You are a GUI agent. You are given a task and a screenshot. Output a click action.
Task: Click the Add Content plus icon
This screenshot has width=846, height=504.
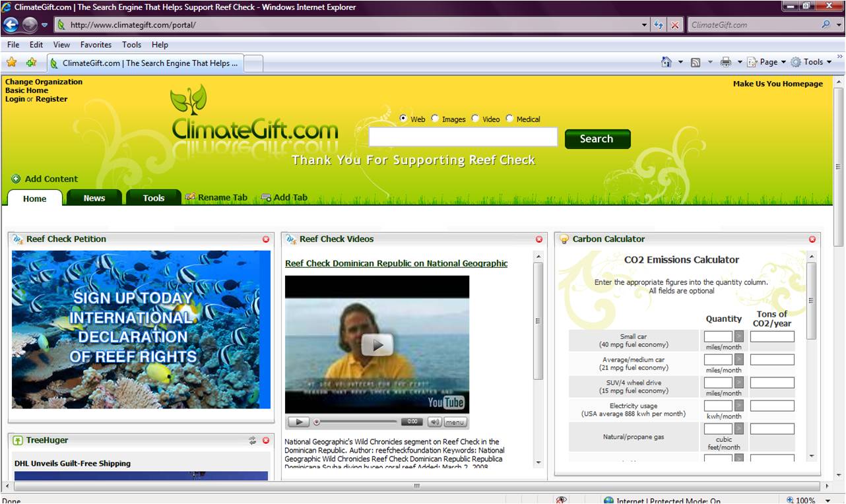(x=16, y=179)
